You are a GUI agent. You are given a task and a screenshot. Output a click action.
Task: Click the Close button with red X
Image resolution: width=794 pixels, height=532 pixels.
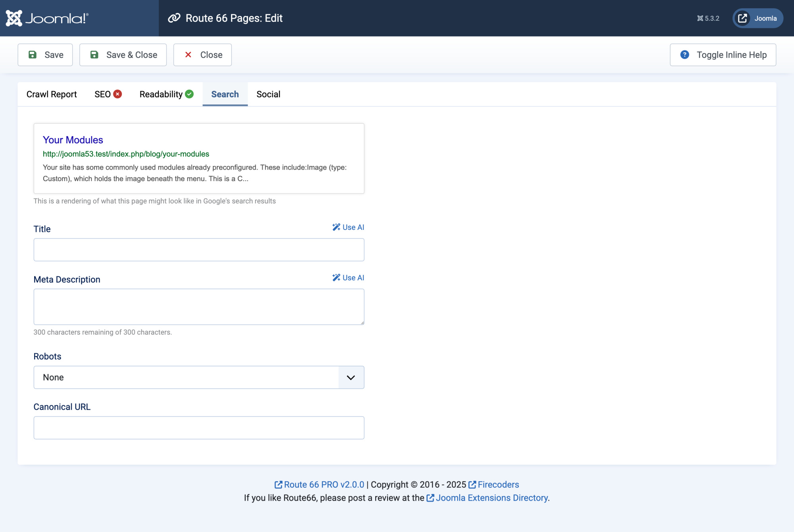coord(202,55)
